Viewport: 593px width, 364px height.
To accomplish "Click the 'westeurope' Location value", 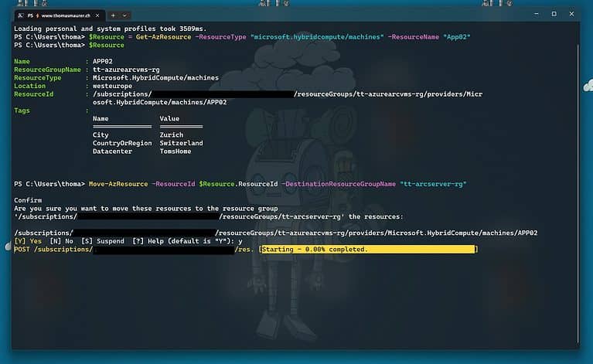I will 112,86.
